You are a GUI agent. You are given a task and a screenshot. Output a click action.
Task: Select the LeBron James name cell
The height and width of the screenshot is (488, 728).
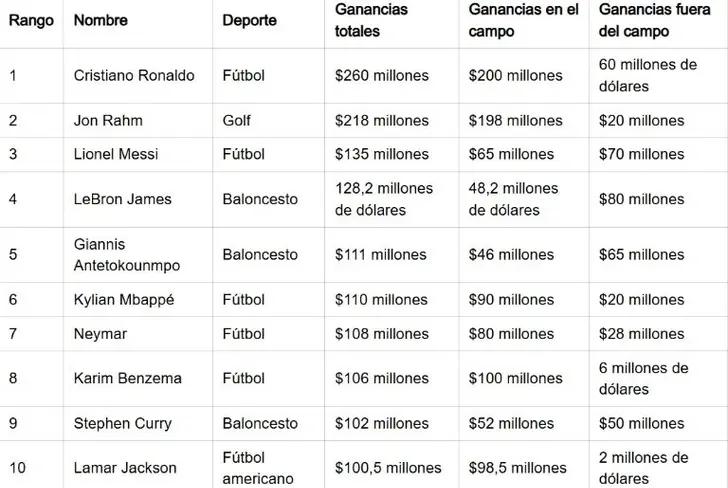[x=123, y=199]
